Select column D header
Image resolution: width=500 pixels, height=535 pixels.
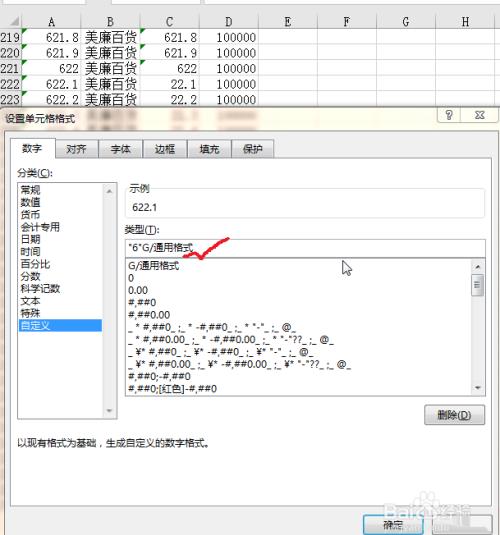point(229,22)
